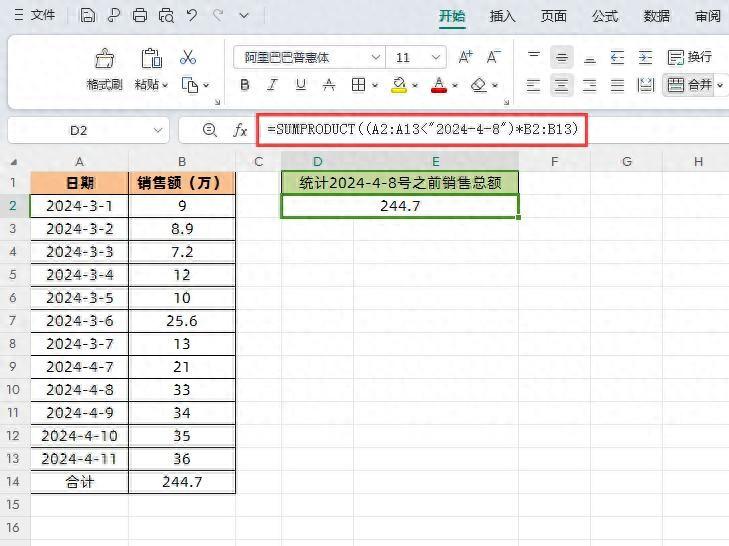The height and width of the screenshot is (546, 729).
Task: Expand the Borders dropdown arrow
Action: 375,86
